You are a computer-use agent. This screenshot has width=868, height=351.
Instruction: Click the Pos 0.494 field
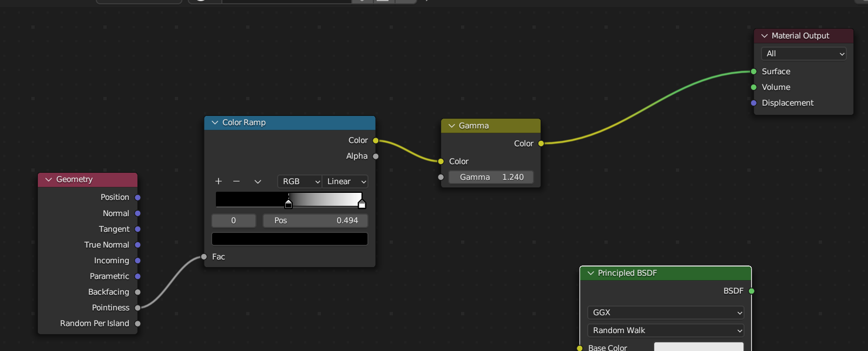point(315,220)
